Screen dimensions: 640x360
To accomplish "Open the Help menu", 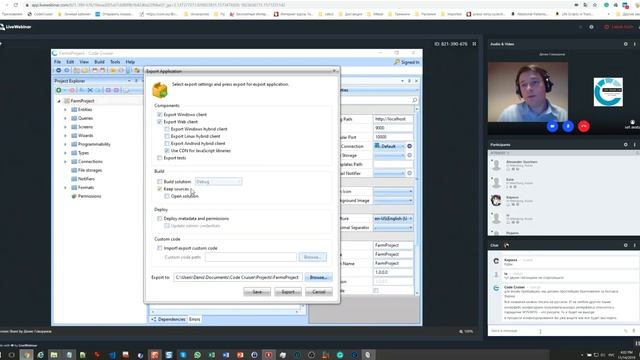I will (x=130, y=62).
